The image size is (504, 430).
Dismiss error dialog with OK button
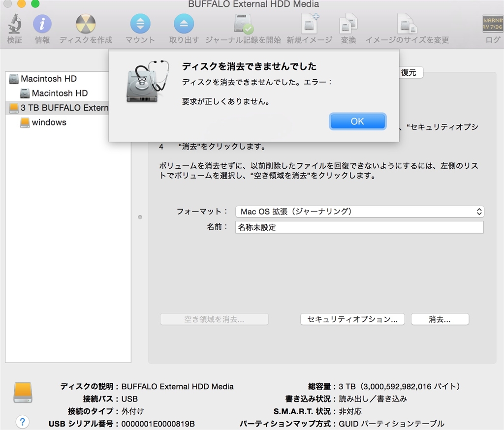tap(357, 122)
